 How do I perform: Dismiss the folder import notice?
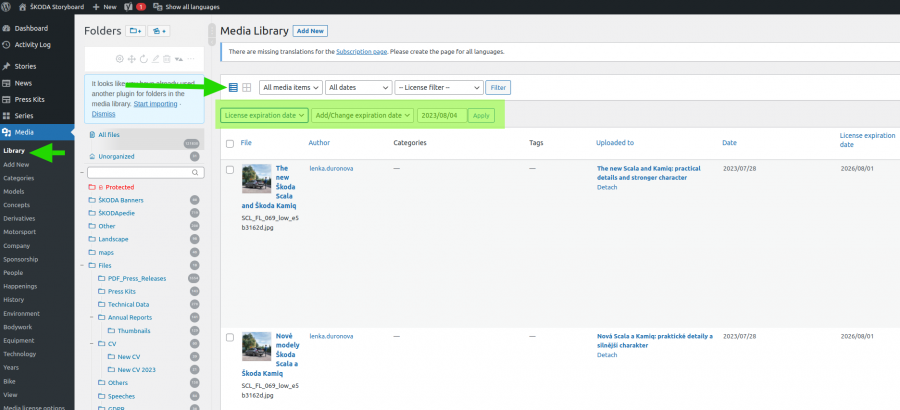point(103,114)
